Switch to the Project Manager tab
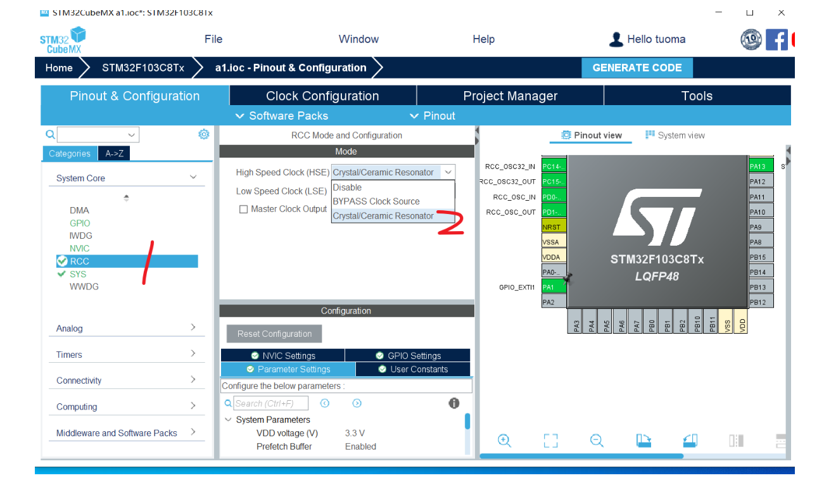This screenshot has height=504, width=824. [510, 96]
